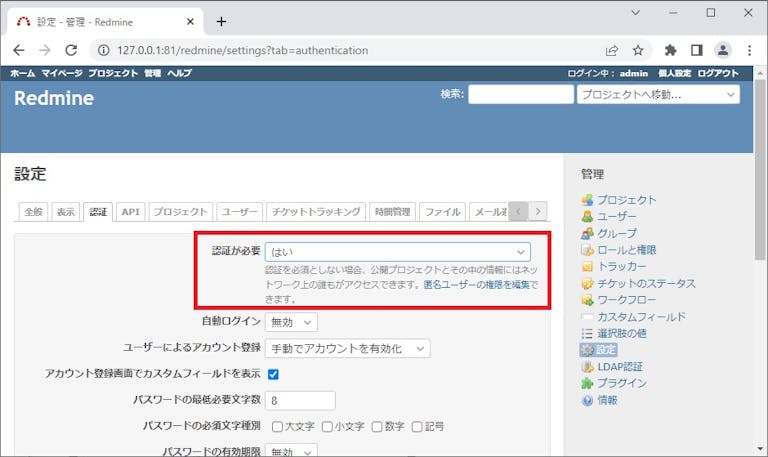Switch to the 全般 tab
The image size is (768, 457).
pos(33,212)
